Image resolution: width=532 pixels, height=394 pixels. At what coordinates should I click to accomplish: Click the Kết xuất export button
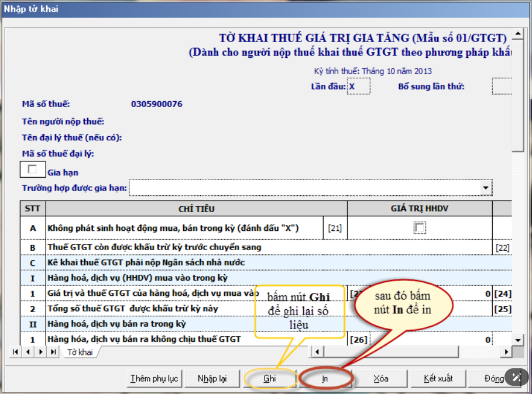(438, 378)
